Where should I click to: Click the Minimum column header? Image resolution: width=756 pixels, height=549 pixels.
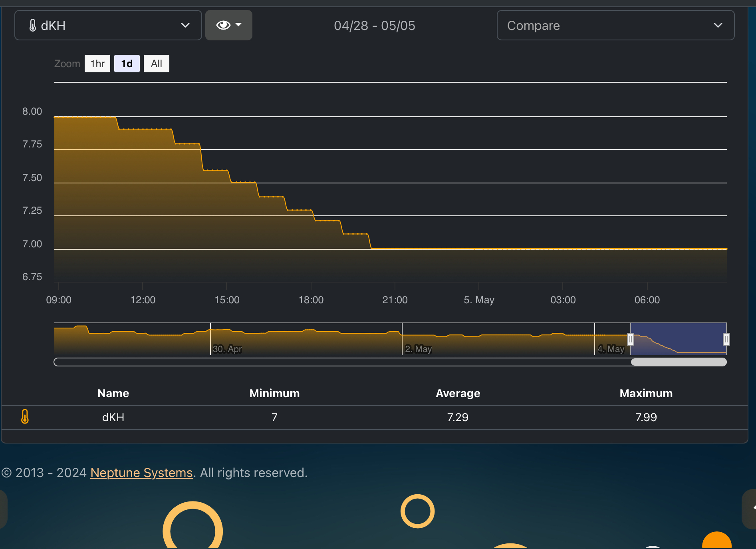click(274, 393)
